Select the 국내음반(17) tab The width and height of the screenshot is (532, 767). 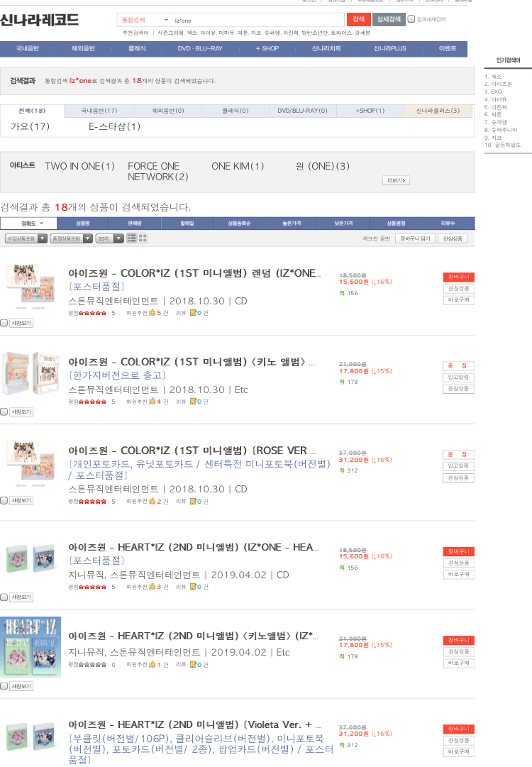click(99, 111)
